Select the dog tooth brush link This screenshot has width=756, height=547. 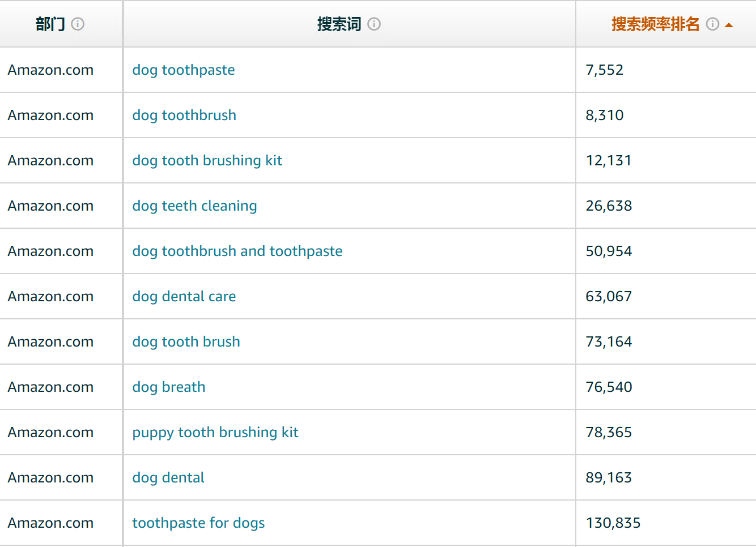186,341
